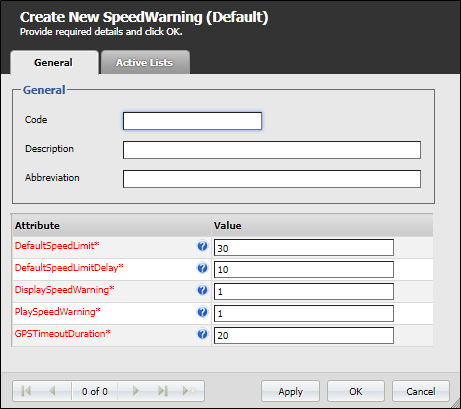This screenshot has height=409, width=461.
Task: Add new record arrow with star
Action: click(x=189, y=391)
